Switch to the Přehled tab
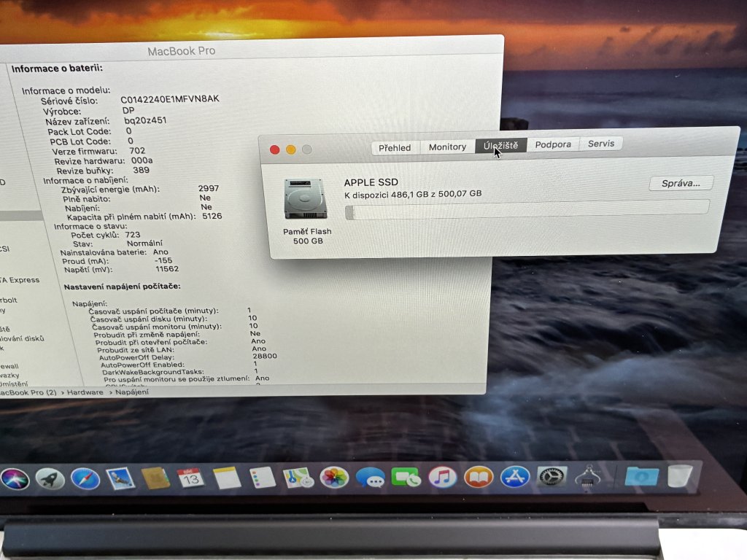The width and height of the screenshot is (747, 560). click(395, 147)
